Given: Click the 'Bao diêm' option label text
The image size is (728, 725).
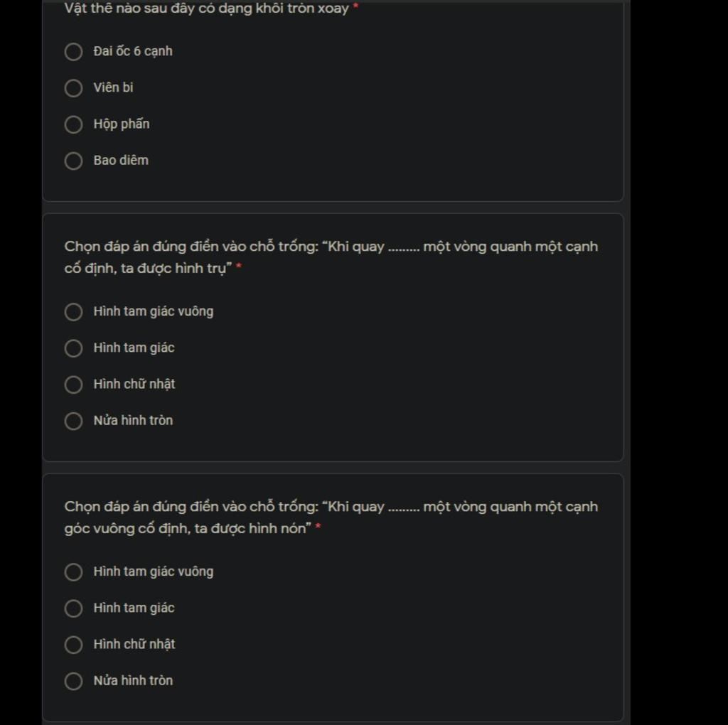Looking at the screenshot, I should tap(121, 160).
